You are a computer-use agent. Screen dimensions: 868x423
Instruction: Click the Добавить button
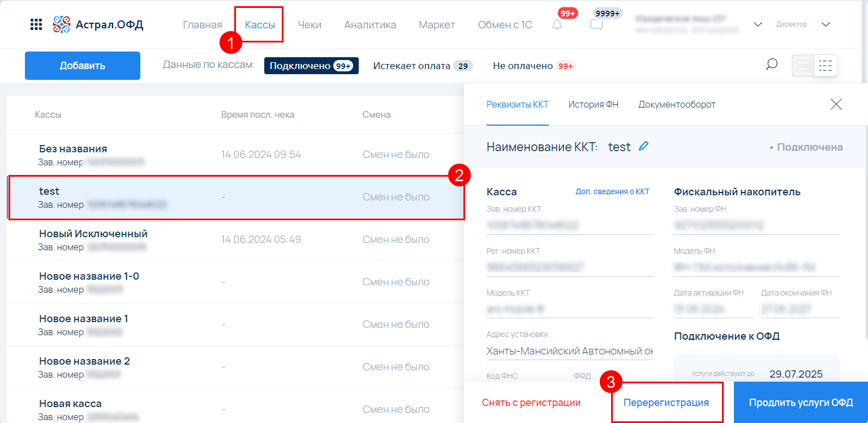(x=83, y=66)
